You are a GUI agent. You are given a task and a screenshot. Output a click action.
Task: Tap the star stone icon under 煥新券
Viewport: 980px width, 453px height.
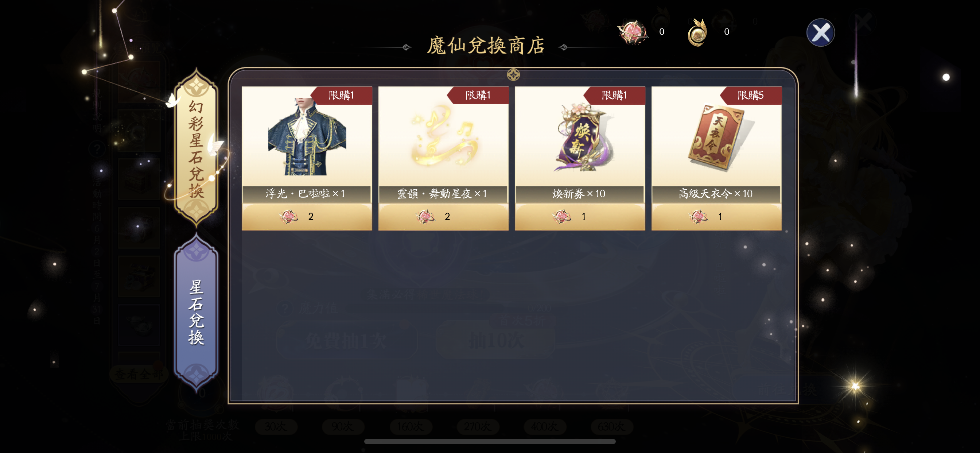click(x=561, y=217)
